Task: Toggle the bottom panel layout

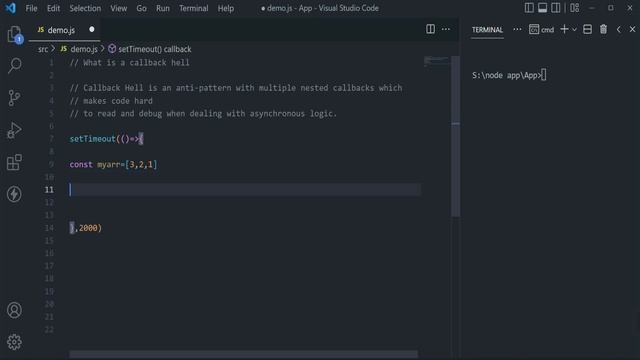Action: click(x=542, y=8)
